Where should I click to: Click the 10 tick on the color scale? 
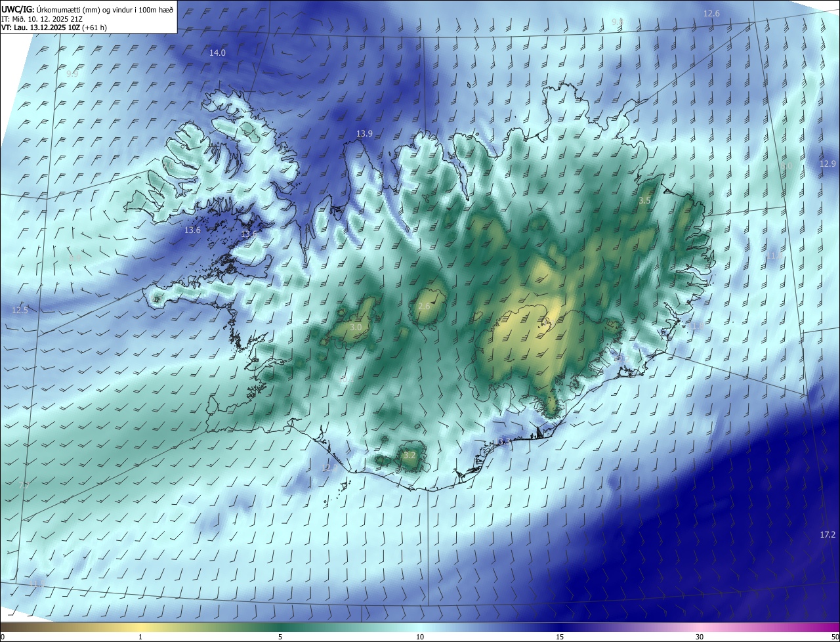pos(420,637)
